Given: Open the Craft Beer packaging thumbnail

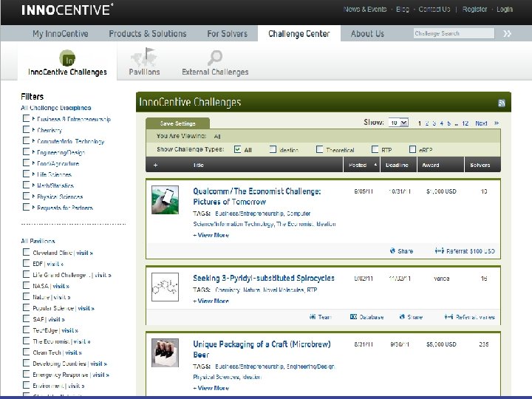Looking at the screenshot, I should tap(165, 352).
